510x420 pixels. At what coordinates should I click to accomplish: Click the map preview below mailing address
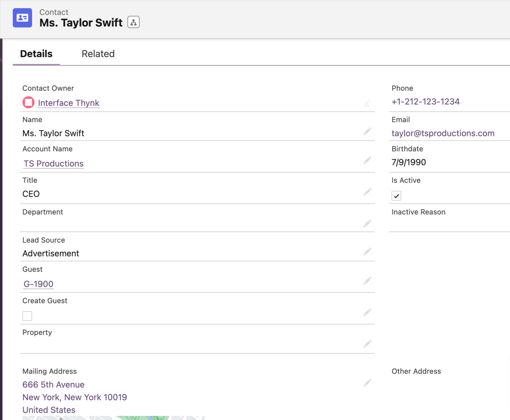tap(113, 418)
